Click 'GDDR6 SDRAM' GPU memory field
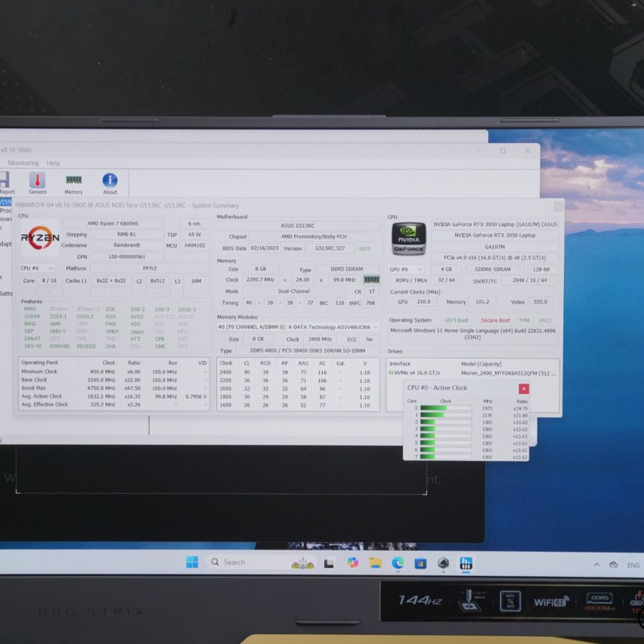The height and width of the screenshot is (644, 644). coord(493,270)
